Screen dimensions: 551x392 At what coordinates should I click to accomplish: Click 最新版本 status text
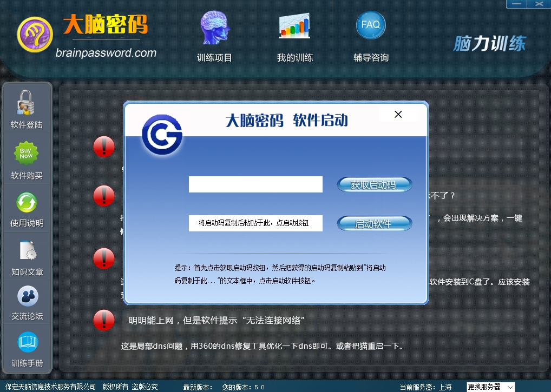[198, 387]
